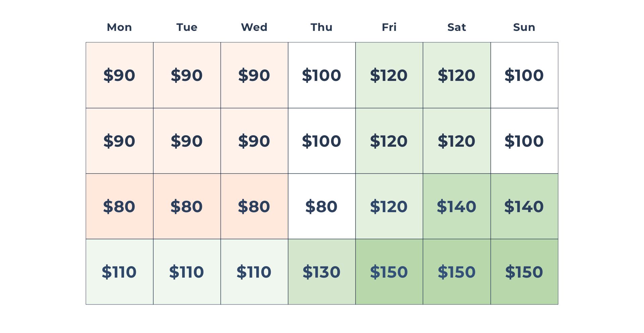The image size is (644, 333).
Task: Select the Mon column header
Action: [119, 27]
